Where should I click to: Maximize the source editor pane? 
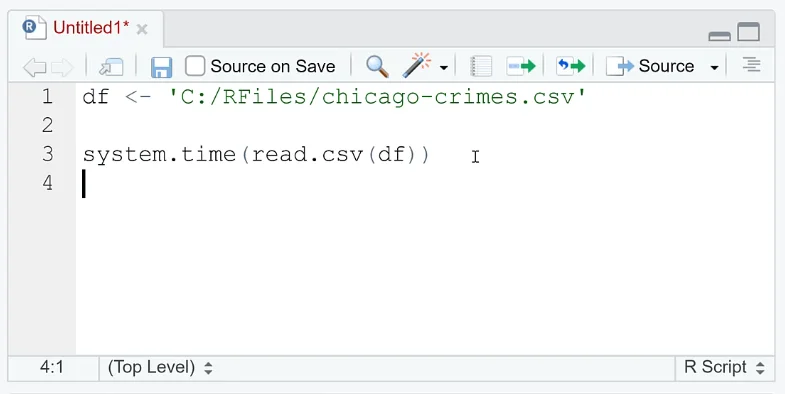click(748, 32)
